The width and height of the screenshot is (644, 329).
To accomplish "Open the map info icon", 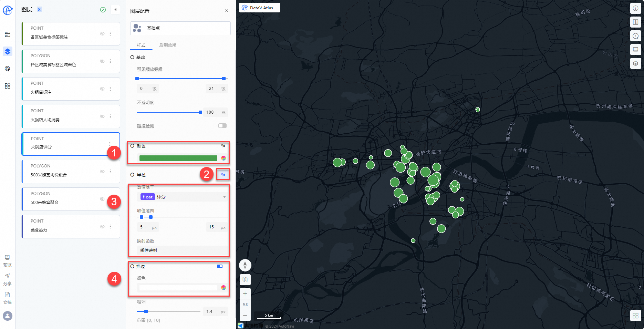I will [636, 8].
